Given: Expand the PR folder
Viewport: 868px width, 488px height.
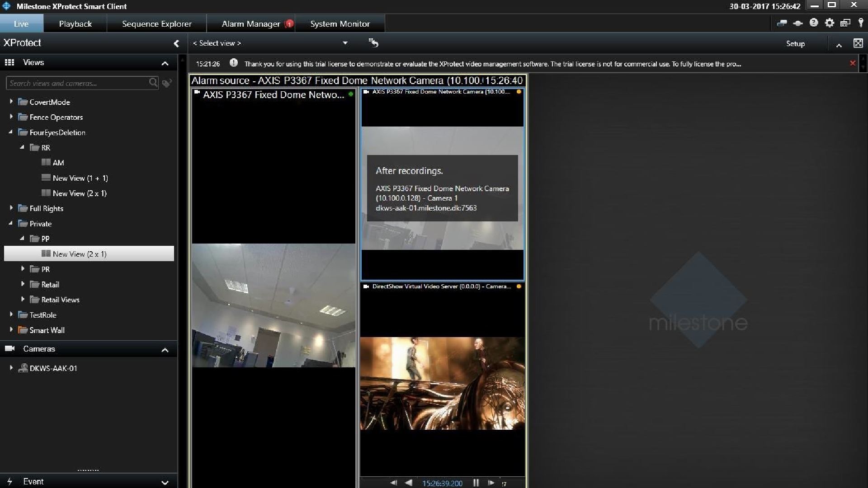Looking at the screenshot, I should (x=23, y=269).
